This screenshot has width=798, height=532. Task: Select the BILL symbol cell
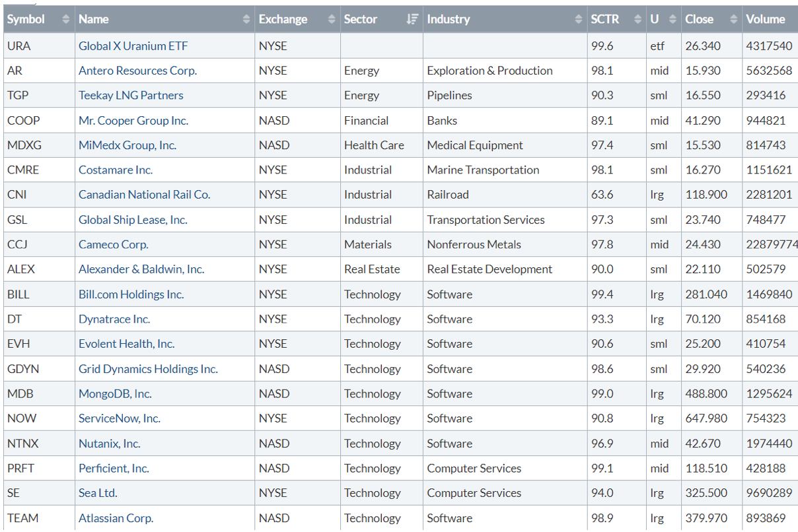point(38,294)
